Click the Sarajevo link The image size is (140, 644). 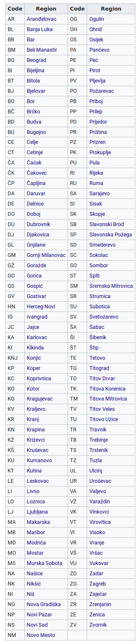(100, 194)
